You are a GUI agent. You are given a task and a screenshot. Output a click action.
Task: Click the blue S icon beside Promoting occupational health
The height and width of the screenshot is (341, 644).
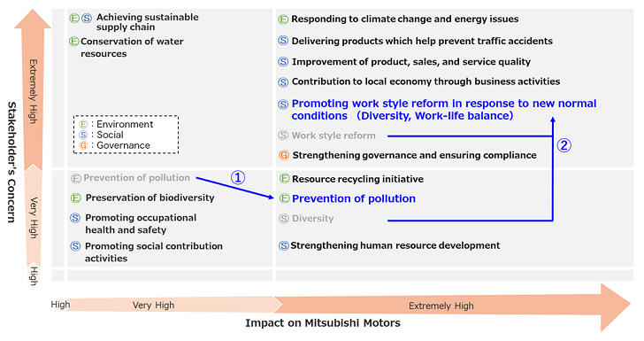(75, 218)
